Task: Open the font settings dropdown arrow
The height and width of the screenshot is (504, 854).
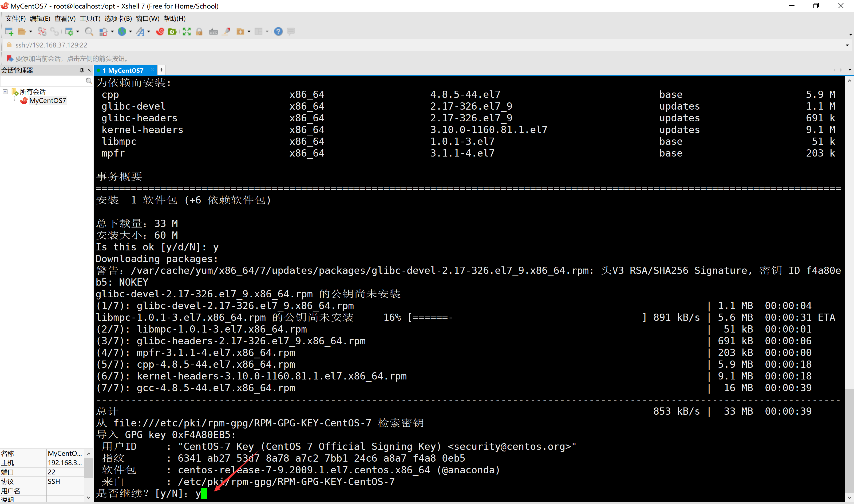Action: point(148,31)
